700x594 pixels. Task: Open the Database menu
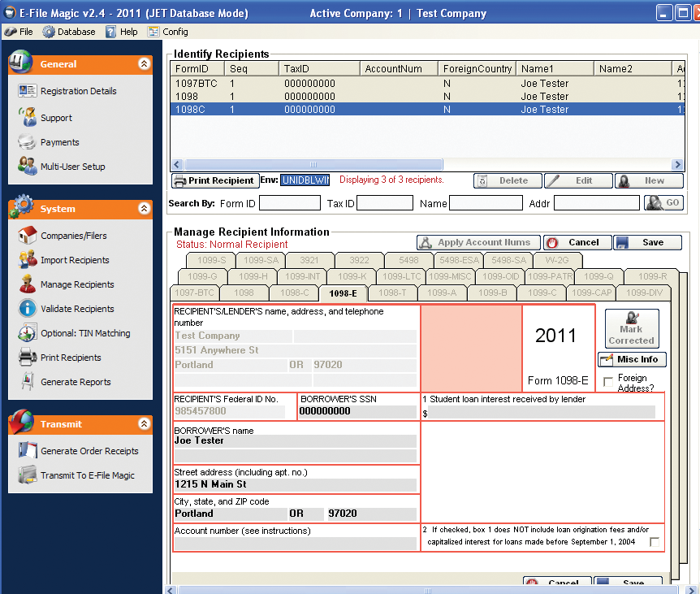[69, 32]
